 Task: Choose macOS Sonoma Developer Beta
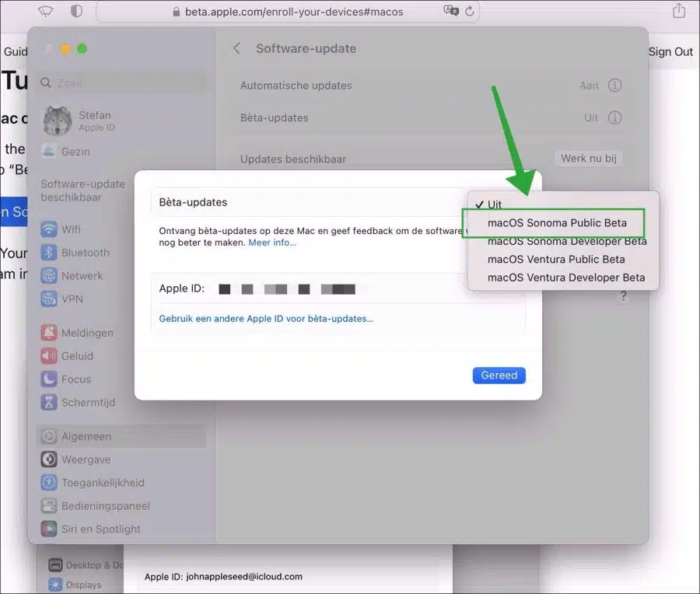[566, 241]
